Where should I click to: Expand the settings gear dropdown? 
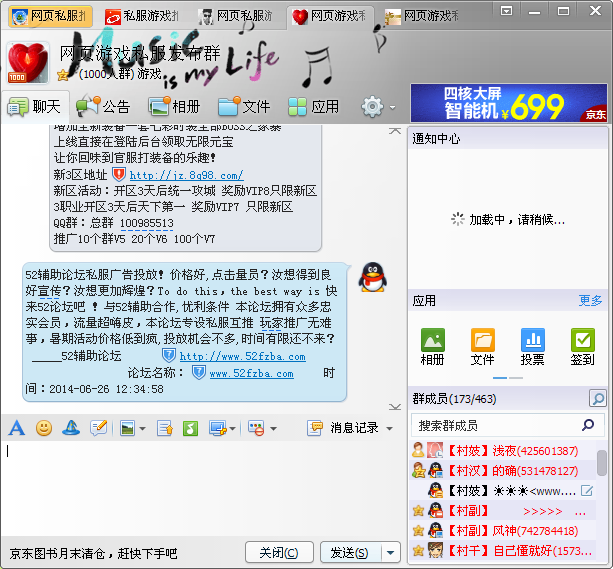coord(379,106)
